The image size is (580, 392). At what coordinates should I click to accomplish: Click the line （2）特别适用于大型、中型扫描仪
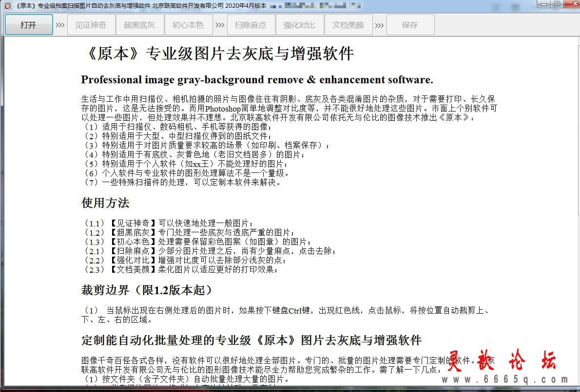[x=177, y=136]
